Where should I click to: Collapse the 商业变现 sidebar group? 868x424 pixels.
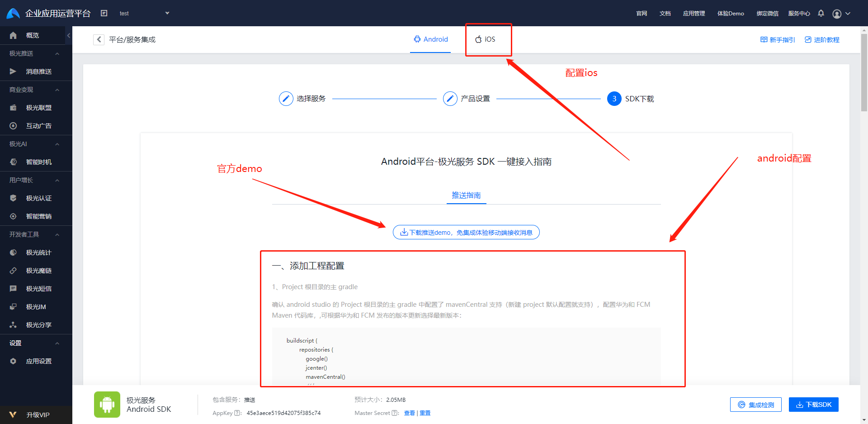[x=57, y=90]
